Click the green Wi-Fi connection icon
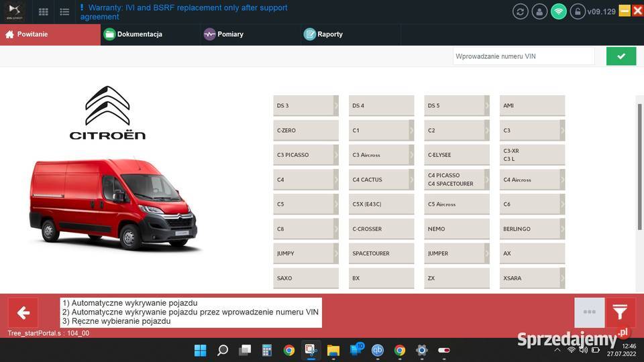 point(559,11)
